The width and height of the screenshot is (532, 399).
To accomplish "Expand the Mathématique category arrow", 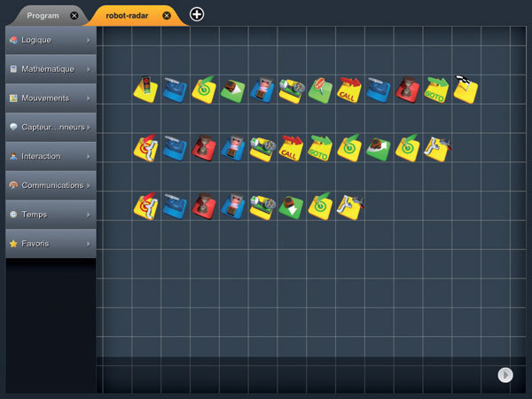I will click(x=88, y=69).
